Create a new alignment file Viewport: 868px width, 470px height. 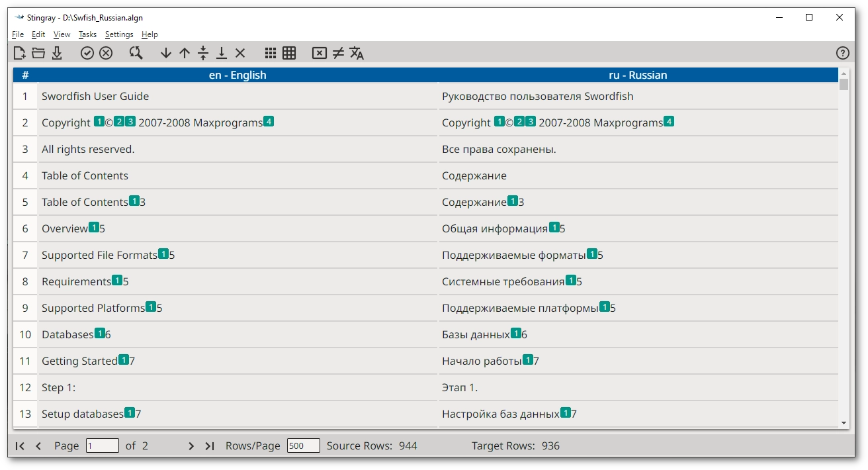[x=20, y=53]
